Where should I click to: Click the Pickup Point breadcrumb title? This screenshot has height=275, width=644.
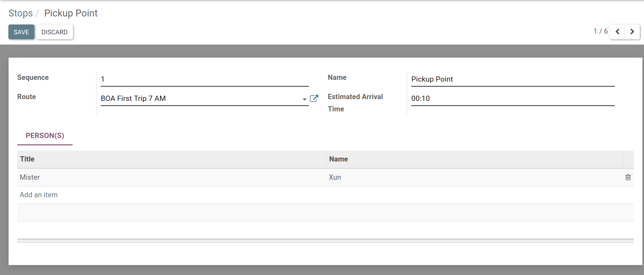[71, 13]
